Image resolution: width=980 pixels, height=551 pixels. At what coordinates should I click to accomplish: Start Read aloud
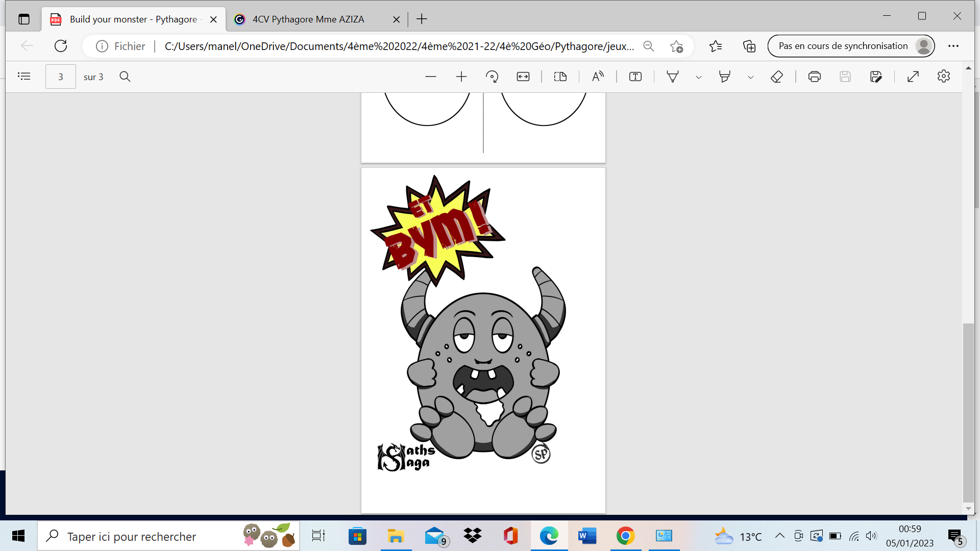598,77
